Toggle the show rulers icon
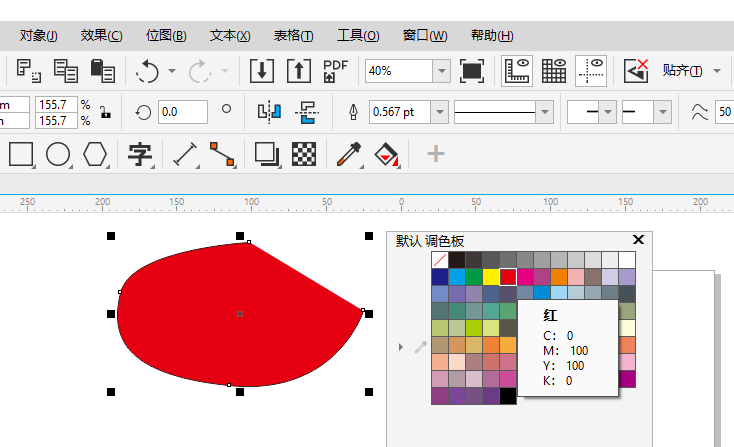 [517, 71]
